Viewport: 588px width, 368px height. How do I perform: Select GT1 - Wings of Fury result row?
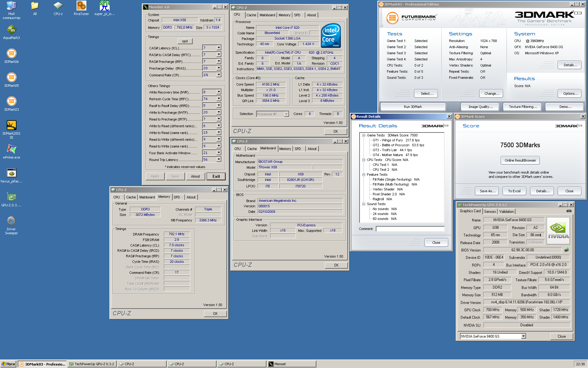(396, 140)
